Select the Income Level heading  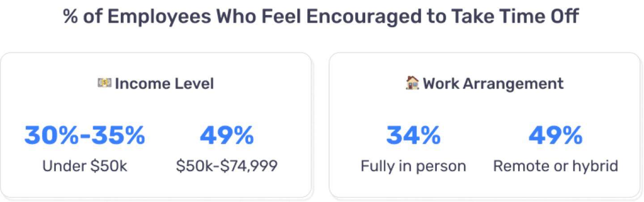[164, 84]
